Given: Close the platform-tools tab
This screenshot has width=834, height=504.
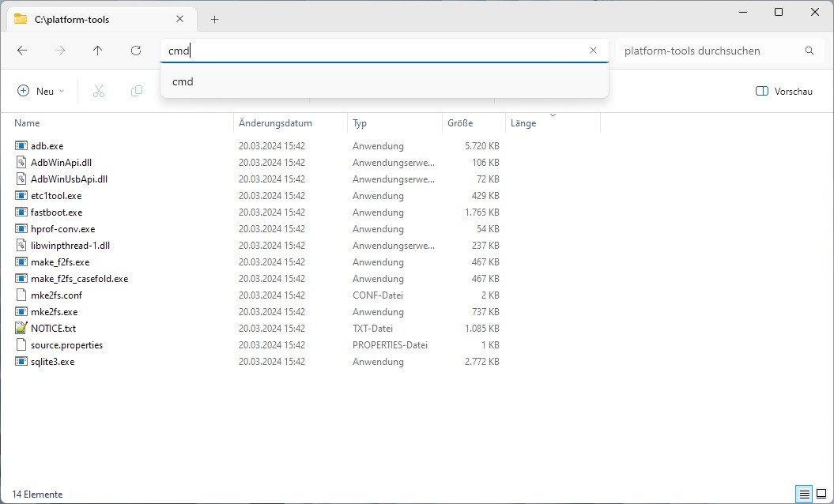Looking at the screenshot, I should 180,19.
